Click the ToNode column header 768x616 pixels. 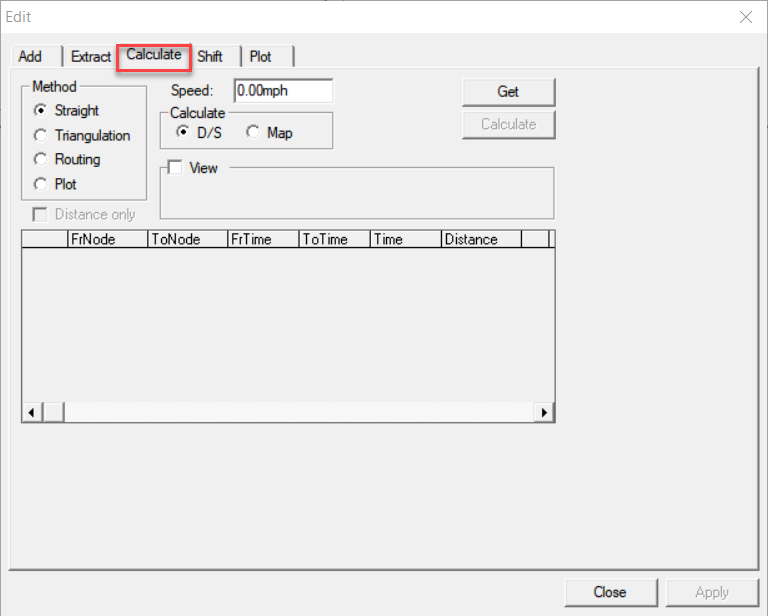[x=188, y=239]
